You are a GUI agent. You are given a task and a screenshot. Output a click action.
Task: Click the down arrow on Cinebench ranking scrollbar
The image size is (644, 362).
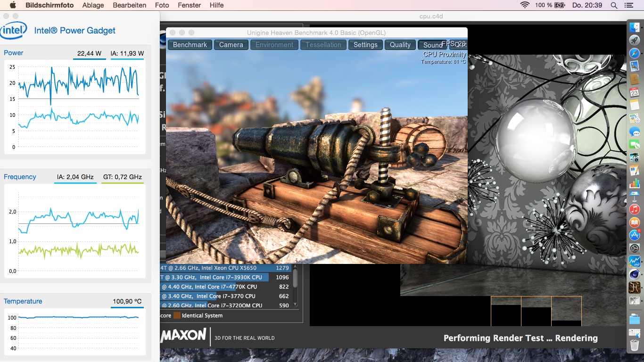295,304
